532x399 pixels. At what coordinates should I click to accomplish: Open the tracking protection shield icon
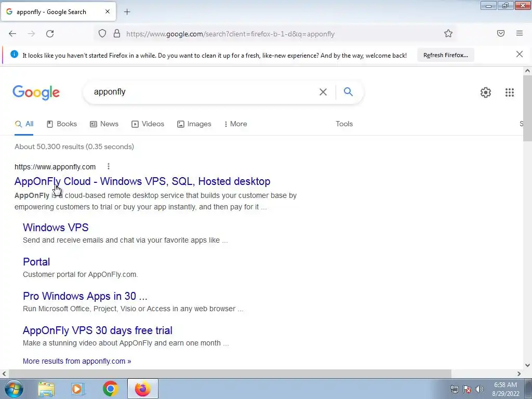[102, 33]
